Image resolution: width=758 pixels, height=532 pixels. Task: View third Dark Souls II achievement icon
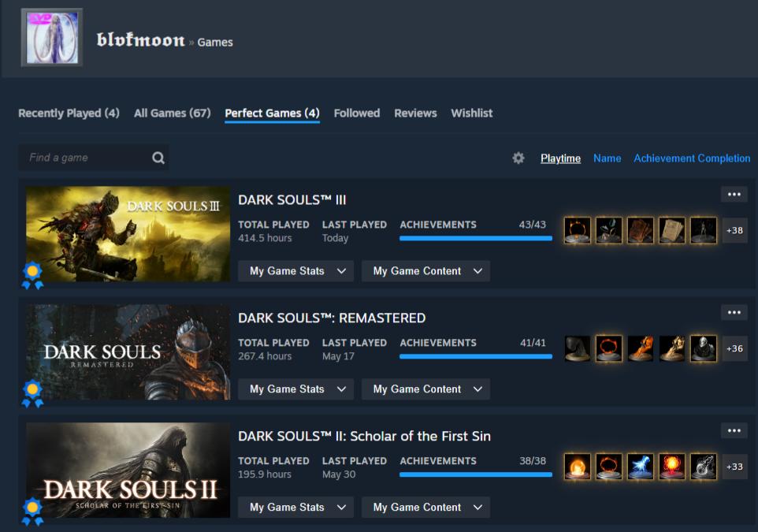pos(641,467)
